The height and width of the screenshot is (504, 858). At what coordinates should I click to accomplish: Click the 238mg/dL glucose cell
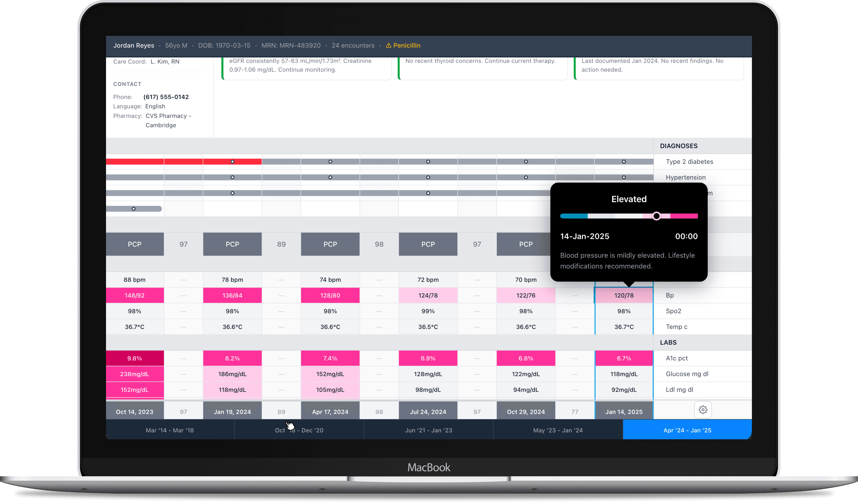[x=134, y=374]
